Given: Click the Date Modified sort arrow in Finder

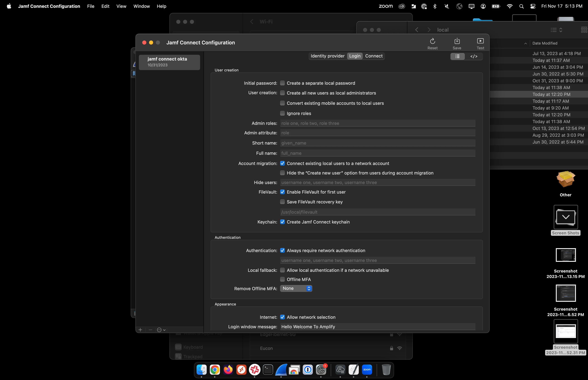Looking at the screenshot, I should (525, 43).
